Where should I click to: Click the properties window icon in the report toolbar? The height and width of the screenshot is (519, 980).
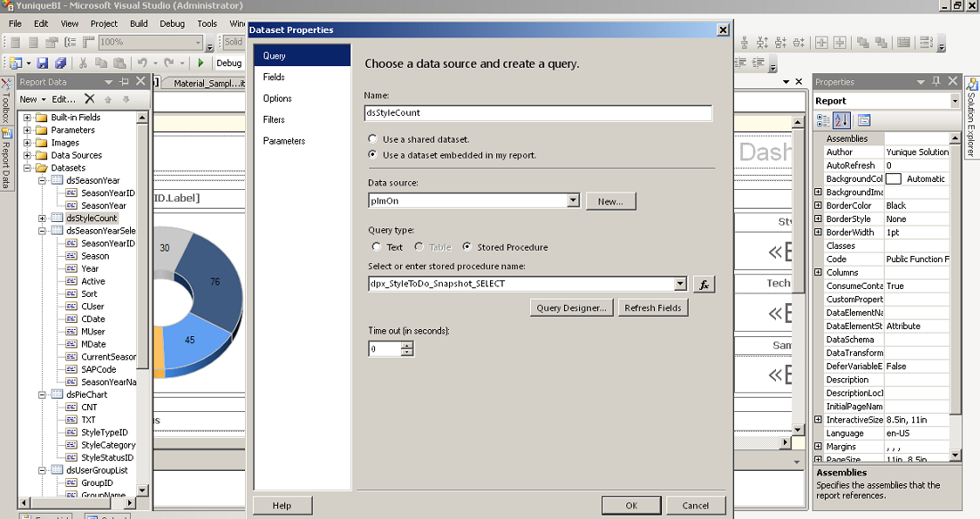pos(52,43)
